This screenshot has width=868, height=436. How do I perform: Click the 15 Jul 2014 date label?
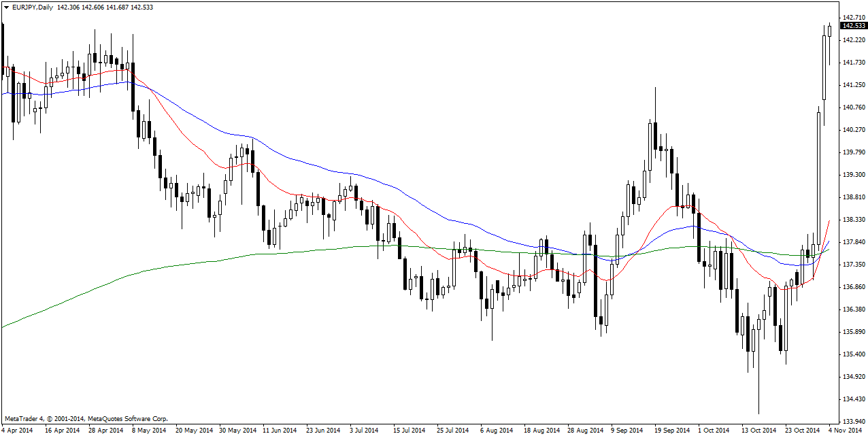409,430
